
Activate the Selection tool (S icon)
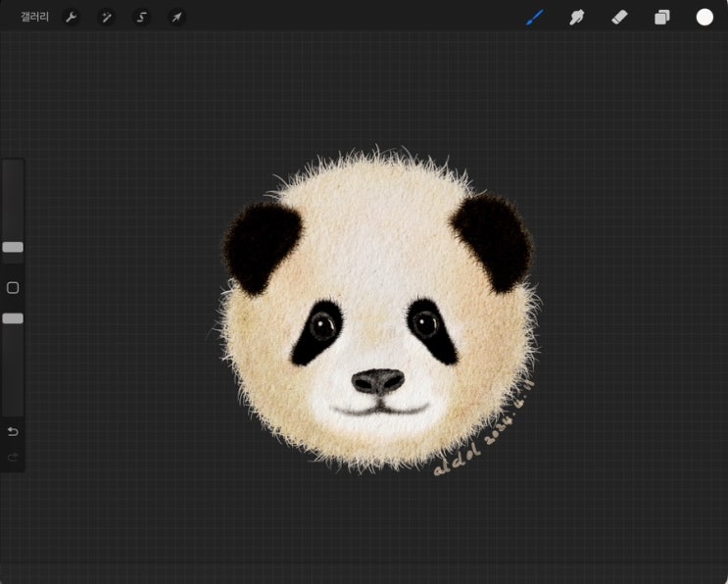pos(141,17)
